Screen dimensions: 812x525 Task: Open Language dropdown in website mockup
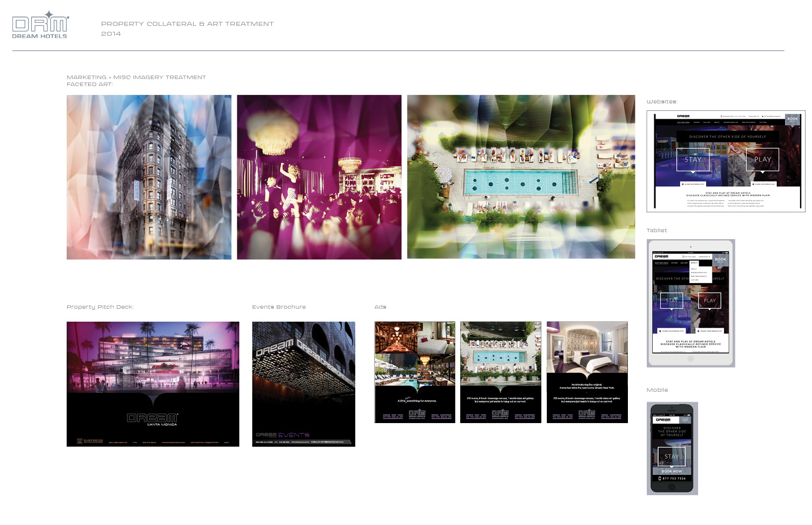click(x=753, y=116)
